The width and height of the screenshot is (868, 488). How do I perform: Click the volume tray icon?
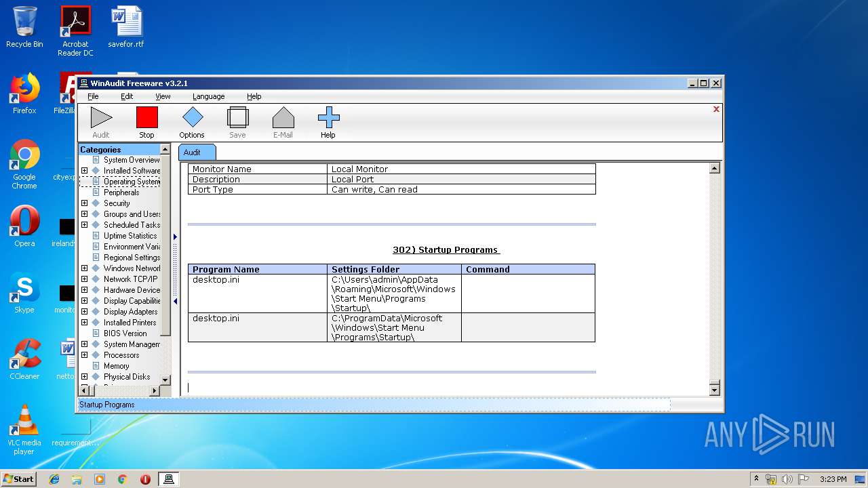coord(787,479)
